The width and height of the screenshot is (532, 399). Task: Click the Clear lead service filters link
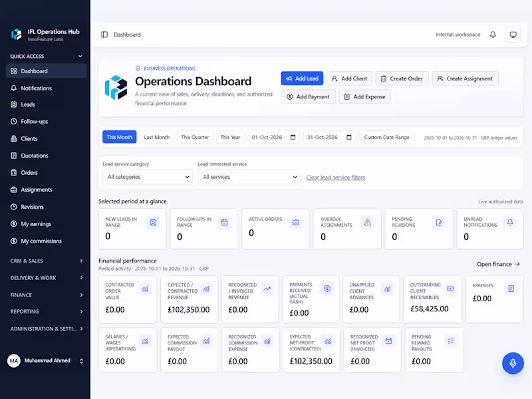coord(336,177)
